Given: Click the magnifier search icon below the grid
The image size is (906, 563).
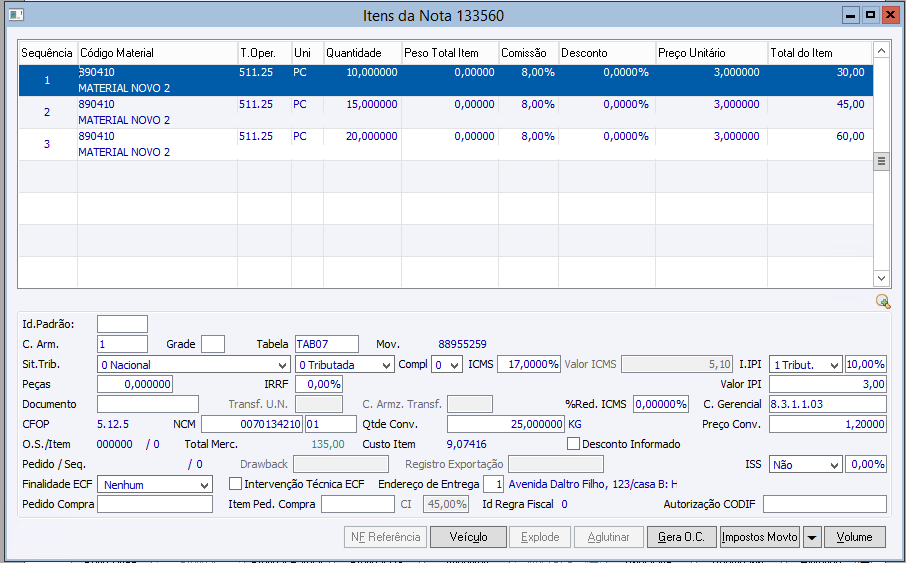Looking at the screenshot, I should tap(882, 301).
